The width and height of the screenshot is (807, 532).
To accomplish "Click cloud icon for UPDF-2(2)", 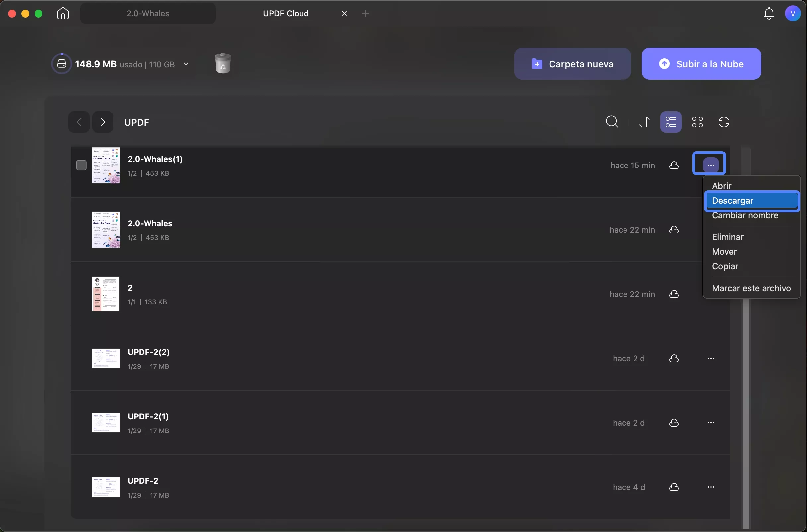I will coord(674,358).
